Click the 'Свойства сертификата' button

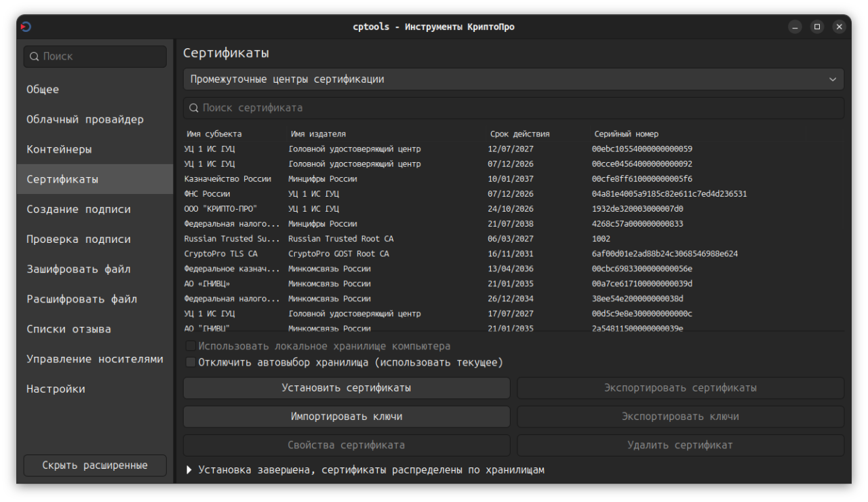347,445
